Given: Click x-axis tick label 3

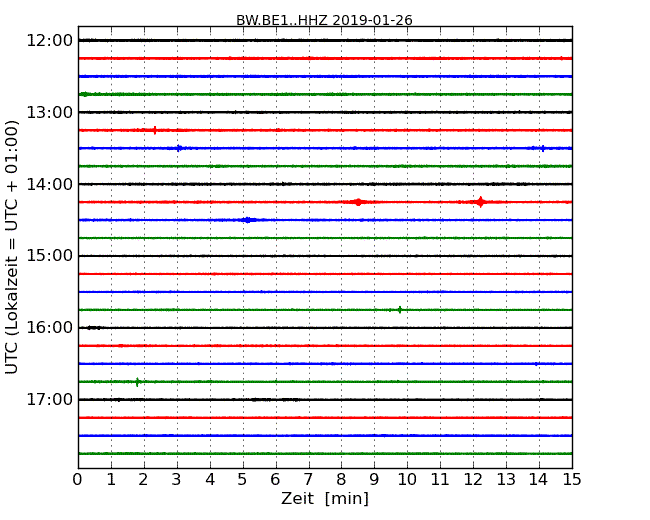Looking at the screenshot, I should [177, 480].
